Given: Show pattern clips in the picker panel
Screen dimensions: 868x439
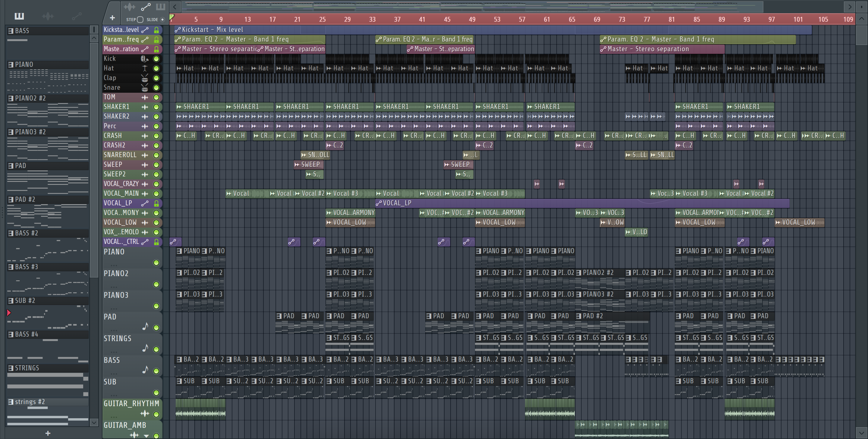Looking at the screenshot, I should click(x=19, y=16).
